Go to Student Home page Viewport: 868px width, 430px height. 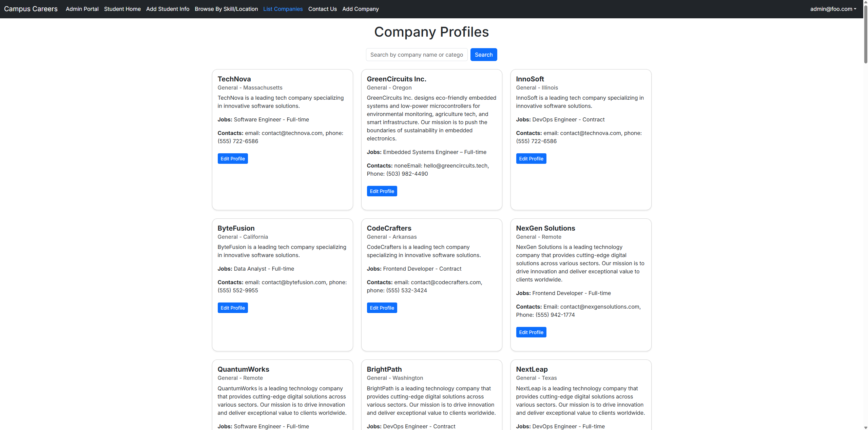click(x=122, y=9)
